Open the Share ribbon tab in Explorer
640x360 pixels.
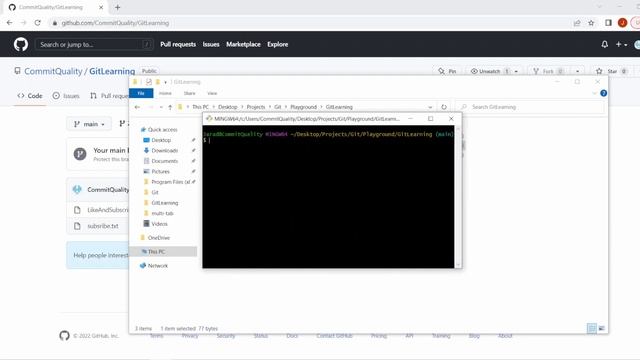[189, 93]
